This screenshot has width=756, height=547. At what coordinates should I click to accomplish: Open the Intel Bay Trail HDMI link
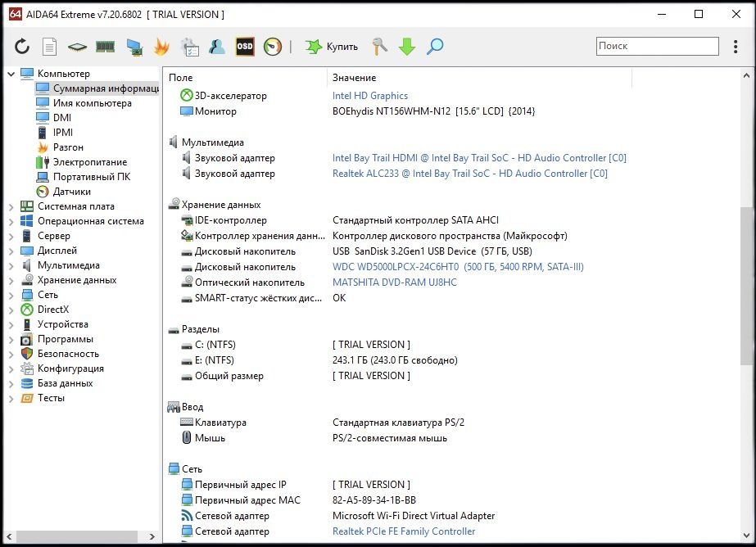[479, 157]
